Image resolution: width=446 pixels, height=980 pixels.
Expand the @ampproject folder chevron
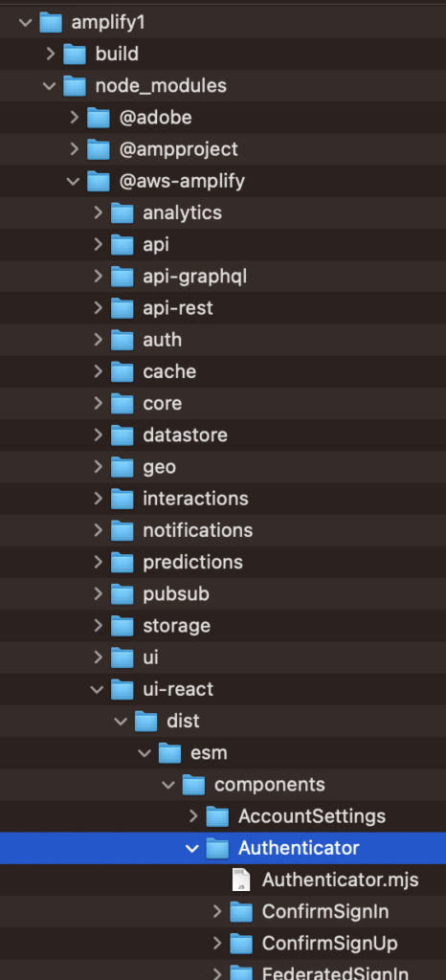[x=75, y=149]
